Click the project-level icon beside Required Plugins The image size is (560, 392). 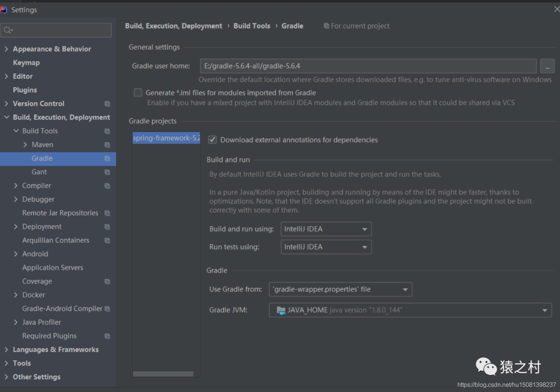[107, 337]
